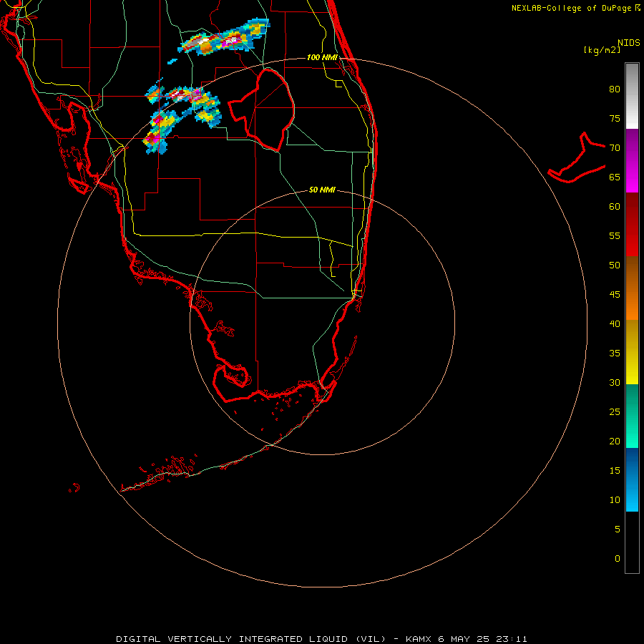
Task: Click the yellow segment of the color bar
Action: pyautogui.click(x=632, y=352)
